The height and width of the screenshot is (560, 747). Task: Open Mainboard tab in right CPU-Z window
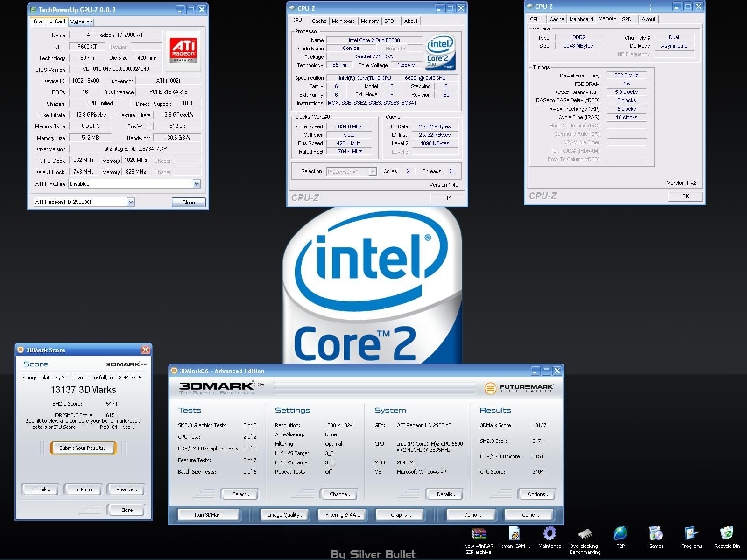581,19
